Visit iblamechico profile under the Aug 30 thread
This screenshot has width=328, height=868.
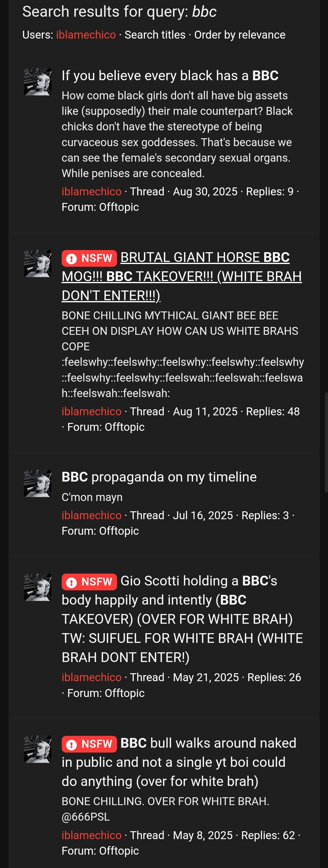tap(91, 191)
